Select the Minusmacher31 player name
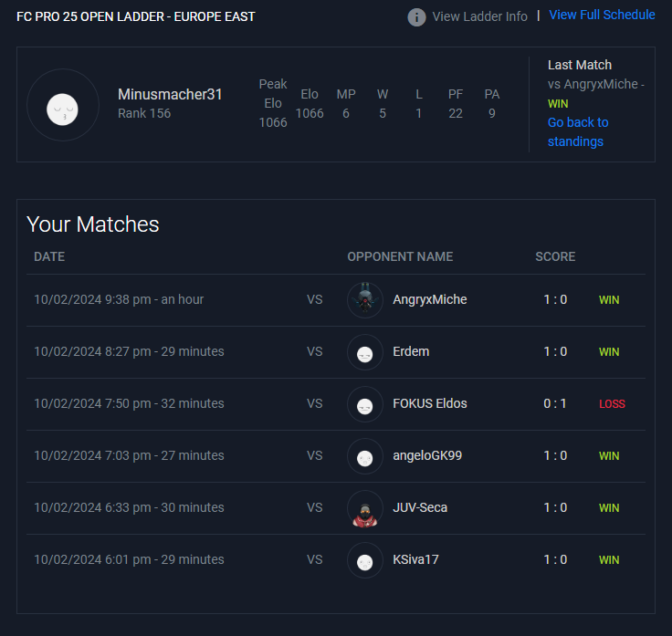 tap(170, 94)
